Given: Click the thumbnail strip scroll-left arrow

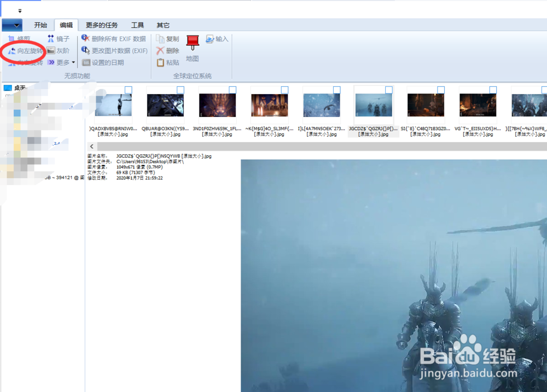Looking at the screenshot, I should tap(92, 147).
